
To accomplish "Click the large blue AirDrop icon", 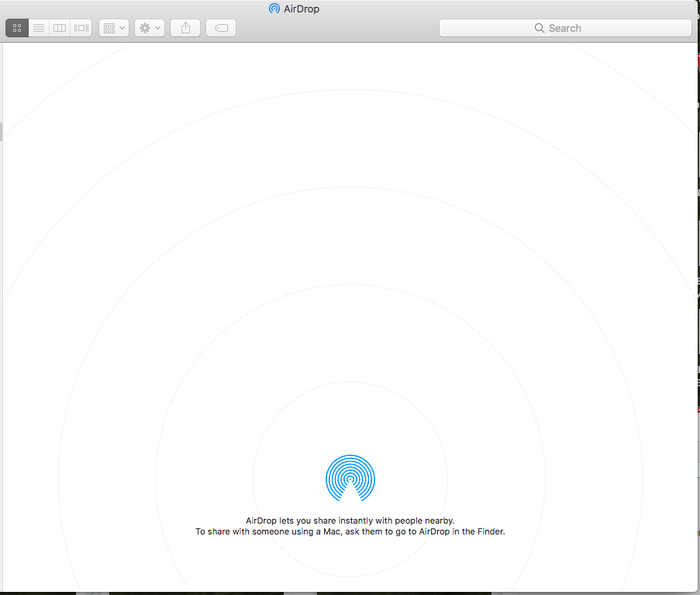I will point(350,479).
